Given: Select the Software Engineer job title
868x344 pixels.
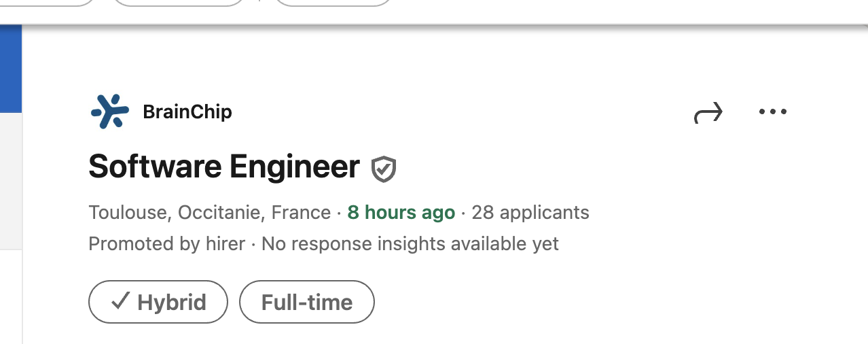Looking at the screenshot, I should [224, 167].
